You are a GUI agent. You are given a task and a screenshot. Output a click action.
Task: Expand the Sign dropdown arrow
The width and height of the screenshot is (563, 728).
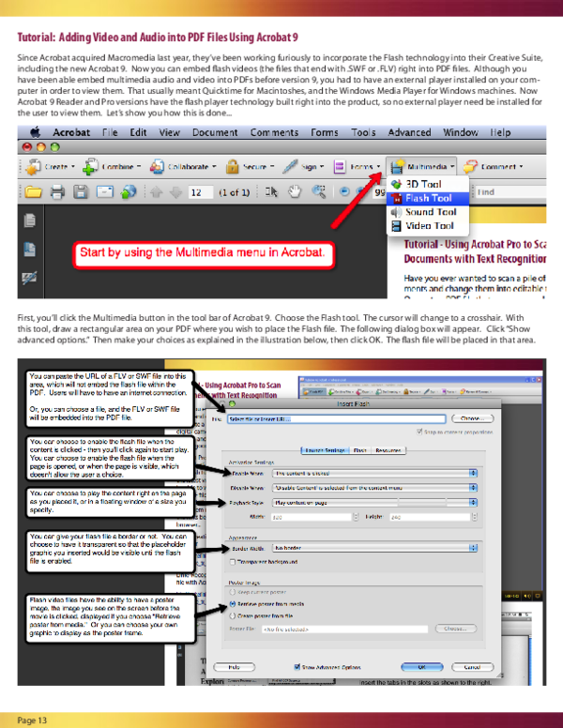[322, 167]
